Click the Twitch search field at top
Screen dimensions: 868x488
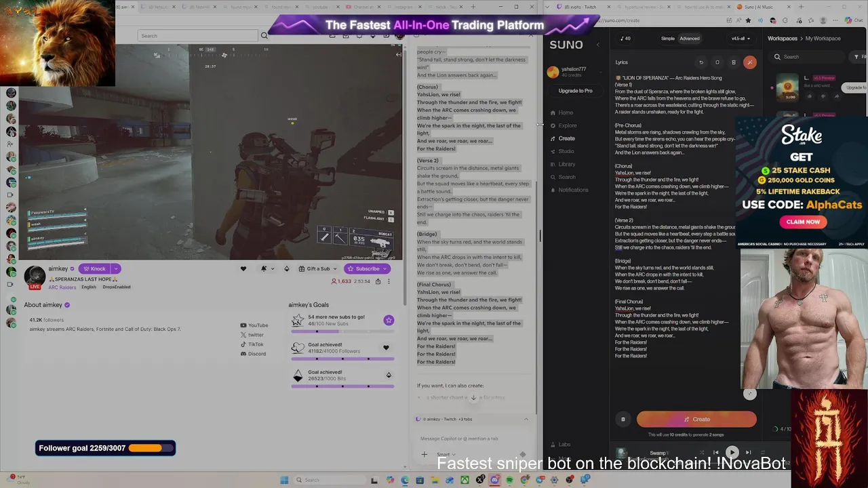click(198, 36)
